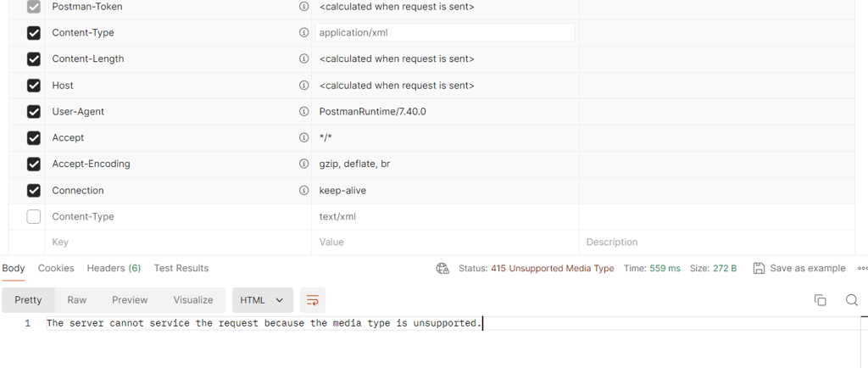Disable the Accept-Encoding header checkbox
Image resolution: width=868 pixels, height=368 pixels.
[34, 164]
